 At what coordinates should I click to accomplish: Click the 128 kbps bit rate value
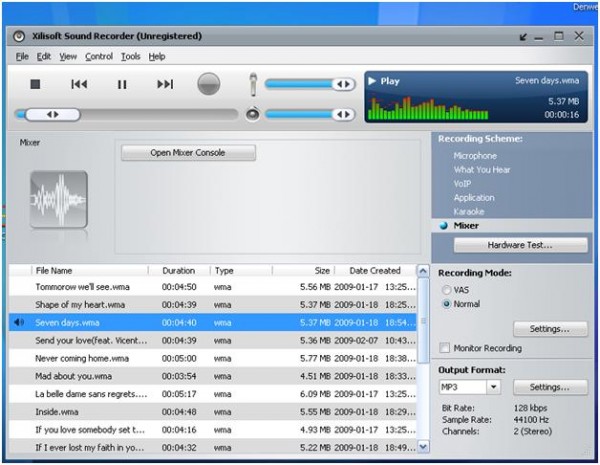[530, 408]
